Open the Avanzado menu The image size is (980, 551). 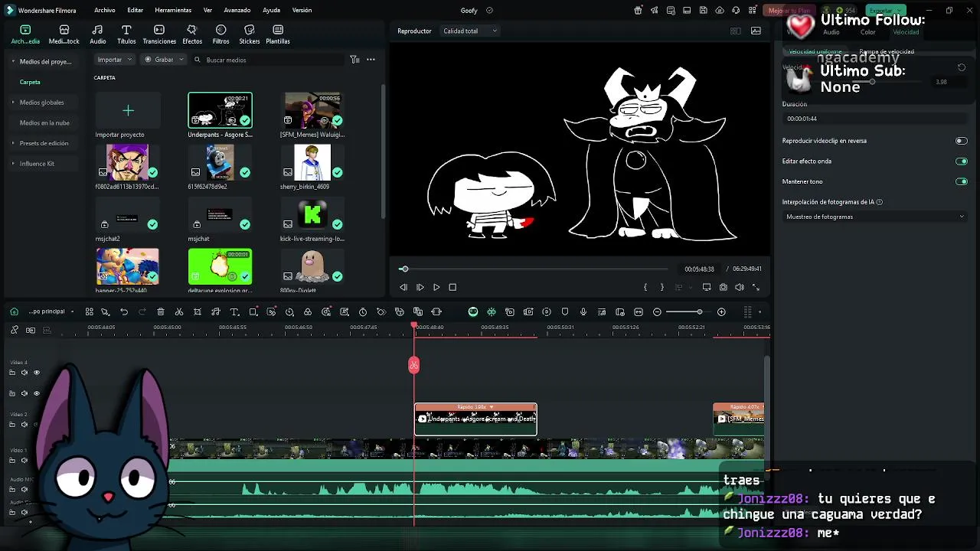[237, 11]
